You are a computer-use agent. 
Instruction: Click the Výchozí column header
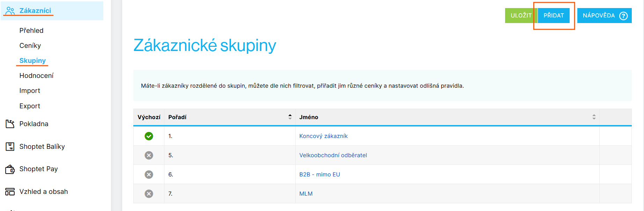click(x=149, y=117)
